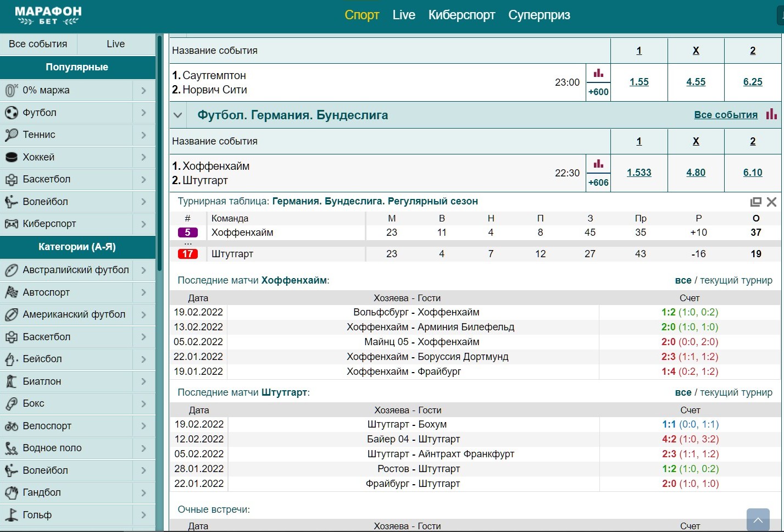
Task: Select the Гандбол icon
Action: [11, 492]
